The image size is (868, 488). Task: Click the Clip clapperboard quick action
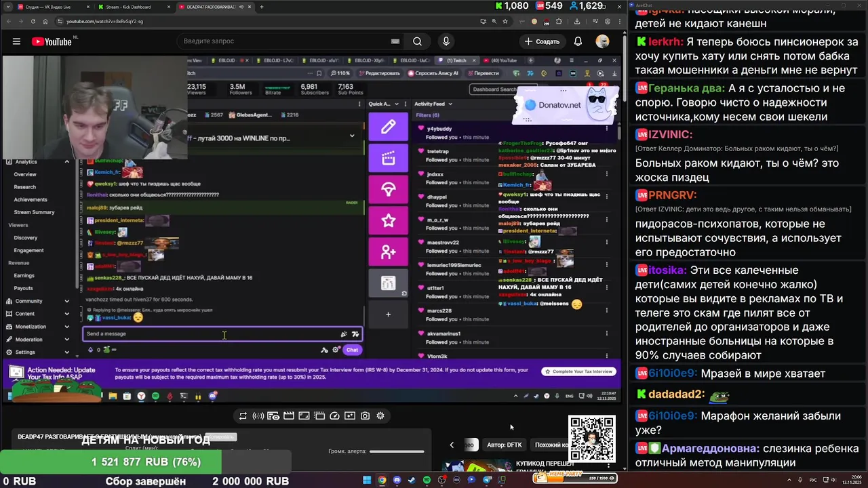388,159
